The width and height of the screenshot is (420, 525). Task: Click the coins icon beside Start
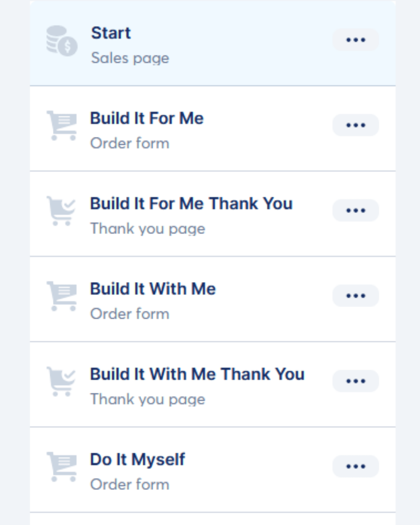click(61, 41)
